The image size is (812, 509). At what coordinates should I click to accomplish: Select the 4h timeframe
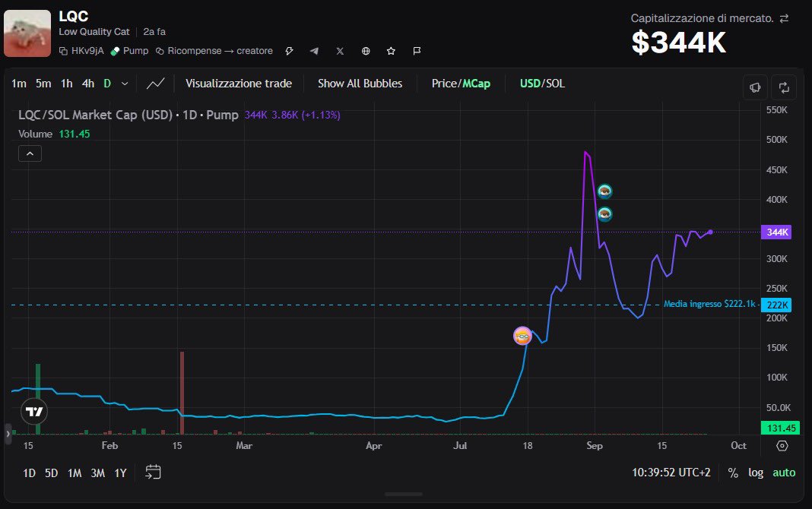coord(88,84)
